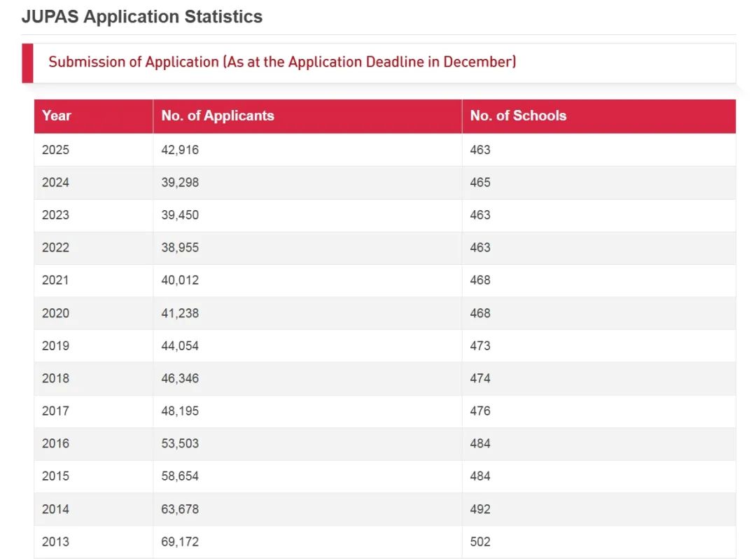The height and width of the screenshot is (559, 756).
Task: Select applicants value 46,346
Action: point(180,378)
